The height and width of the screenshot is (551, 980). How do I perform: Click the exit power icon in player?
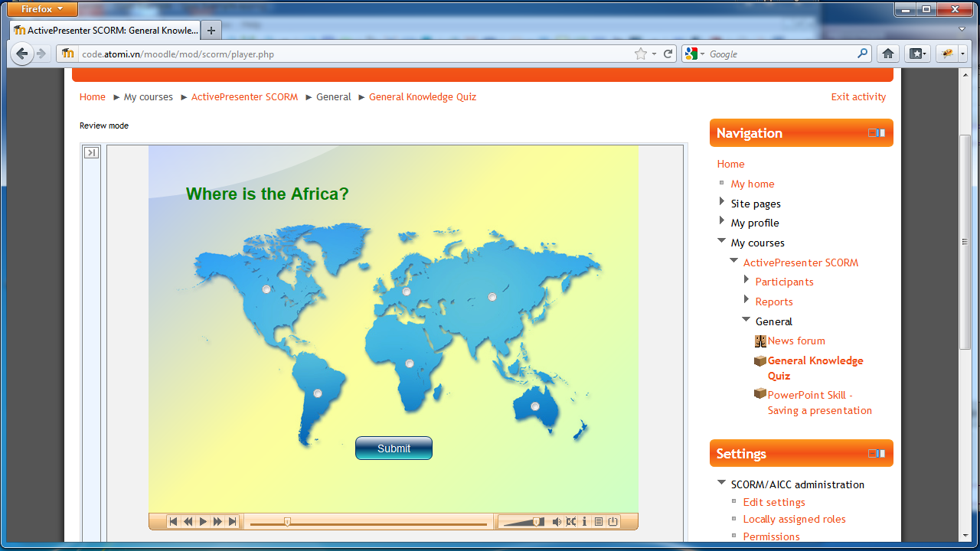click(x=613, y=522)
